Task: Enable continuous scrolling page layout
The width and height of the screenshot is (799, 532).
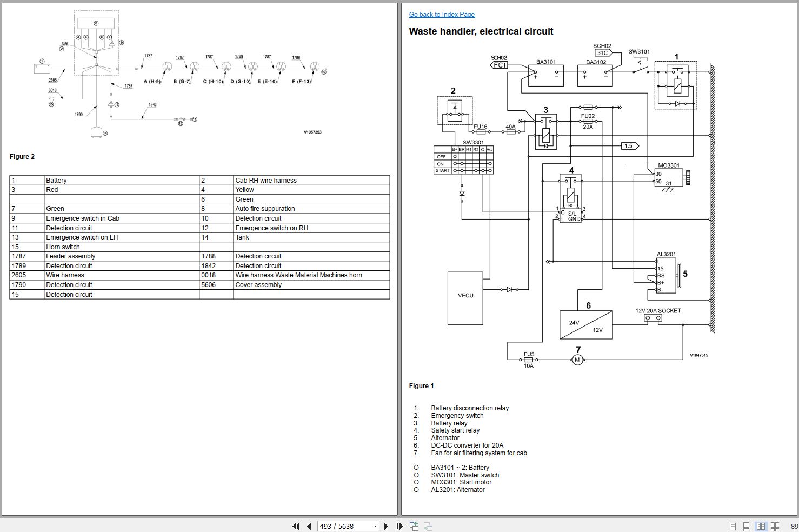Action: pyautogui.click(x=746, y=526)
